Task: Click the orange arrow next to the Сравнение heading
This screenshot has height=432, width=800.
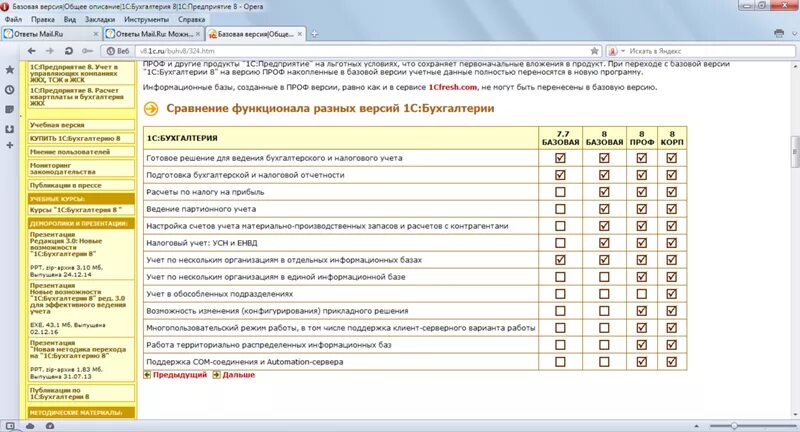Action: click(151, 109)
